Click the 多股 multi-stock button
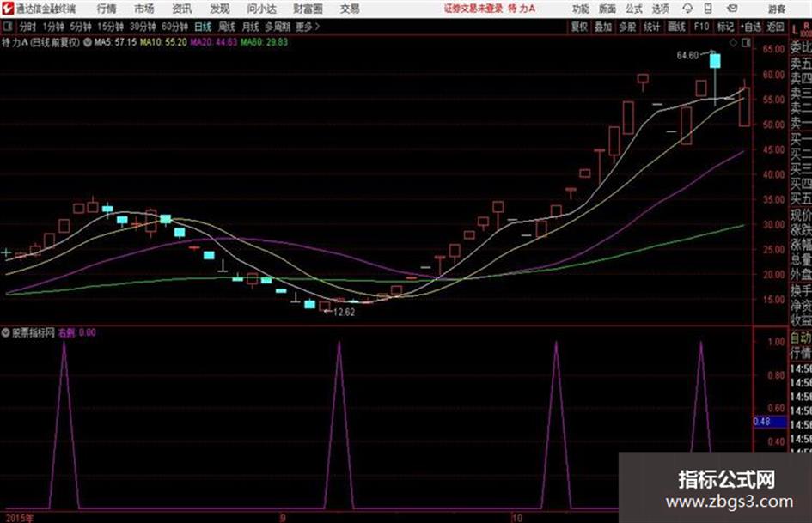Image resolution: width=812 pixels, height=523 pixels. point(627,27)
